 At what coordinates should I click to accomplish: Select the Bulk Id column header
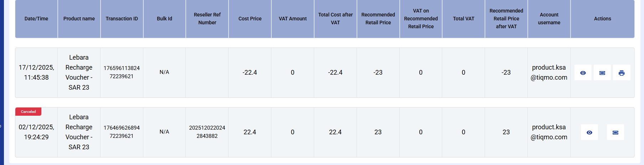(164, 19)
